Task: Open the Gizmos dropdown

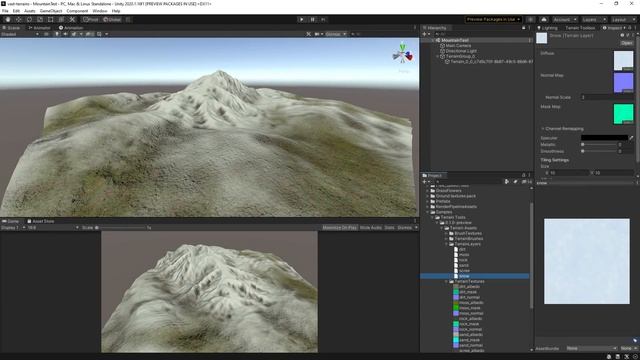Action: [336, 34]
